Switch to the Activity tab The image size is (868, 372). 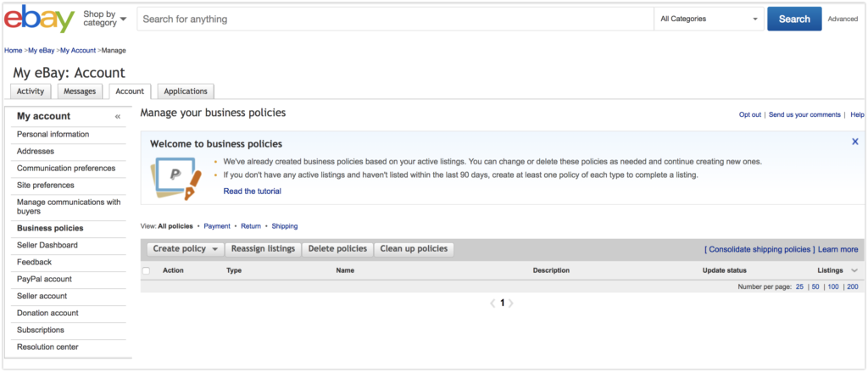coord(31,92)
